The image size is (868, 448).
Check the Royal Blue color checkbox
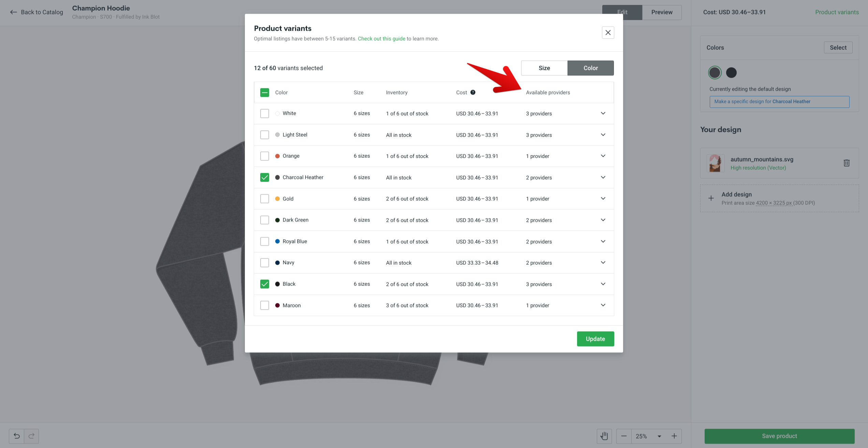[265, 241]
